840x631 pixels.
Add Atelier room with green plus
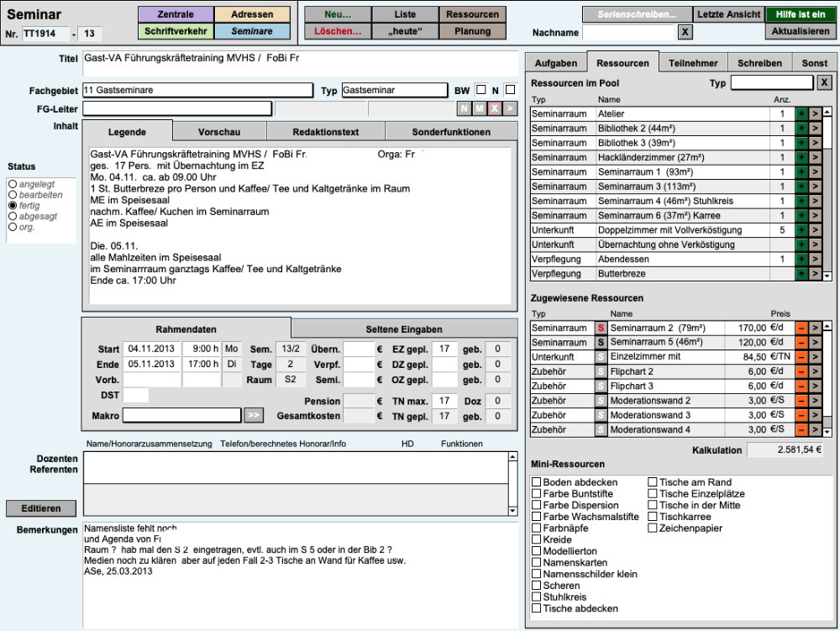pyautogui.click(x=801, y=113)
